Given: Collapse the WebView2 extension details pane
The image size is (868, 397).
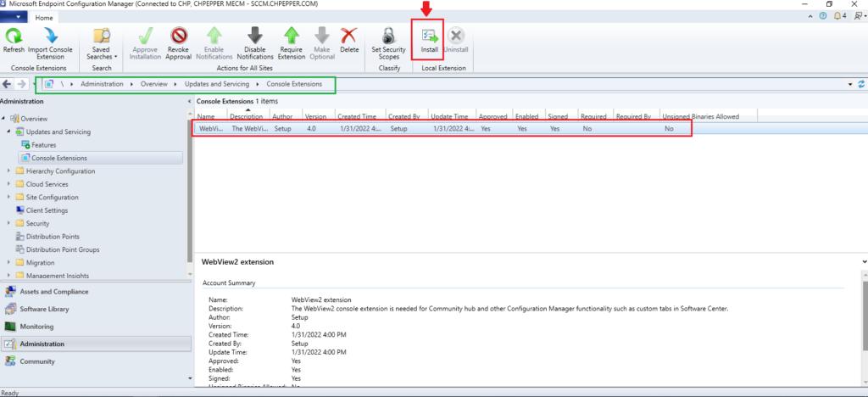Looking at the screenshot, I should pos(864,261).
